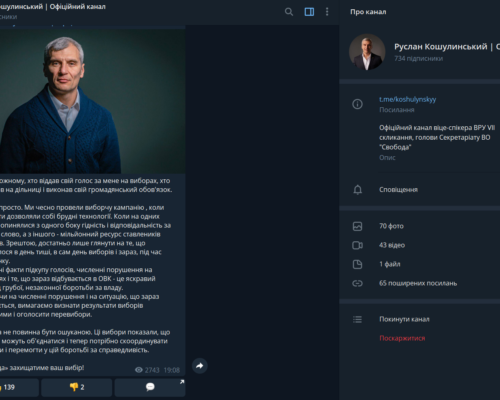
Task: Click the Про канал panel heading
Action: 368,12
